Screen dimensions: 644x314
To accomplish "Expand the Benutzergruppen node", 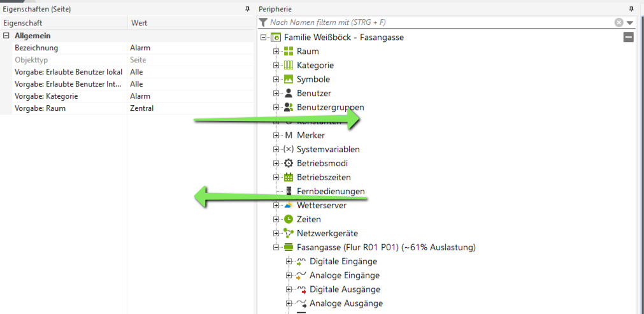I will (276, 108).
